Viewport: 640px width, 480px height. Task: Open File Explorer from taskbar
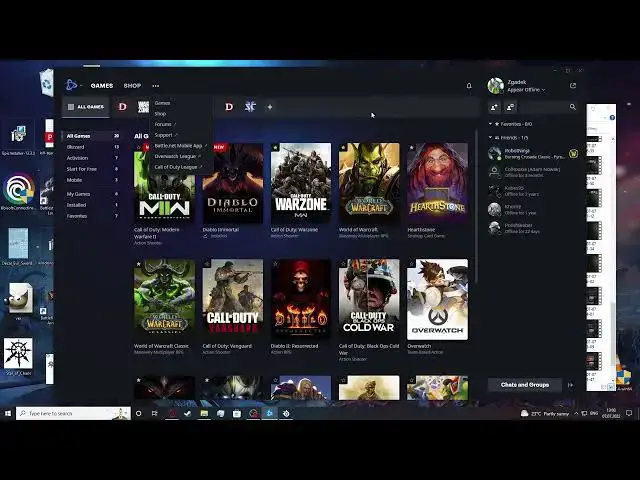204,413
